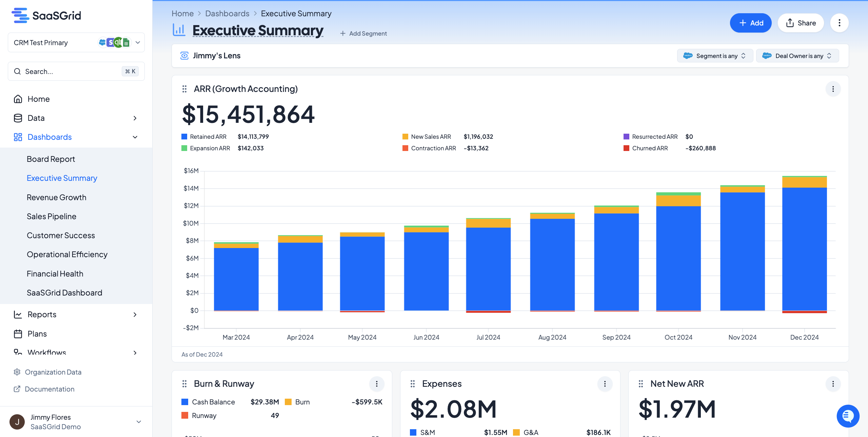The image size is (868, 437).
Task: Click the SaaSGrid logo icon
Action: click(x=20, y=15)
